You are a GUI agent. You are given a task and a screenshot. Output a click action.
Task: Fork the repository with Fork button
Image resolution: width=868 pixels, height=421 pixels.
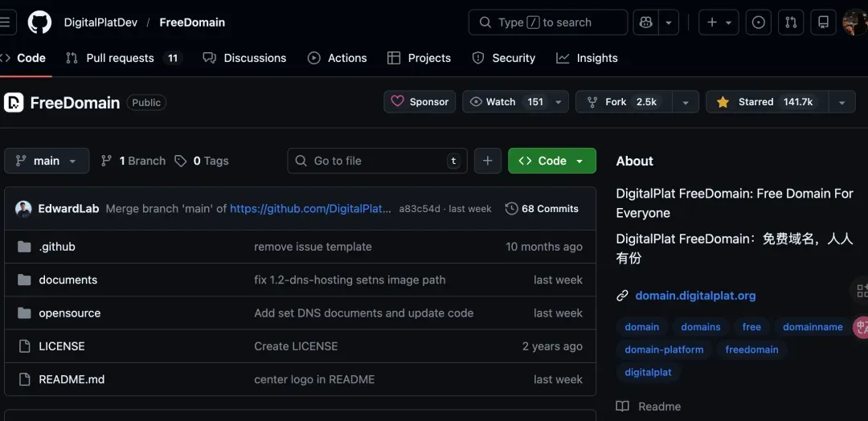pos(624,102)
